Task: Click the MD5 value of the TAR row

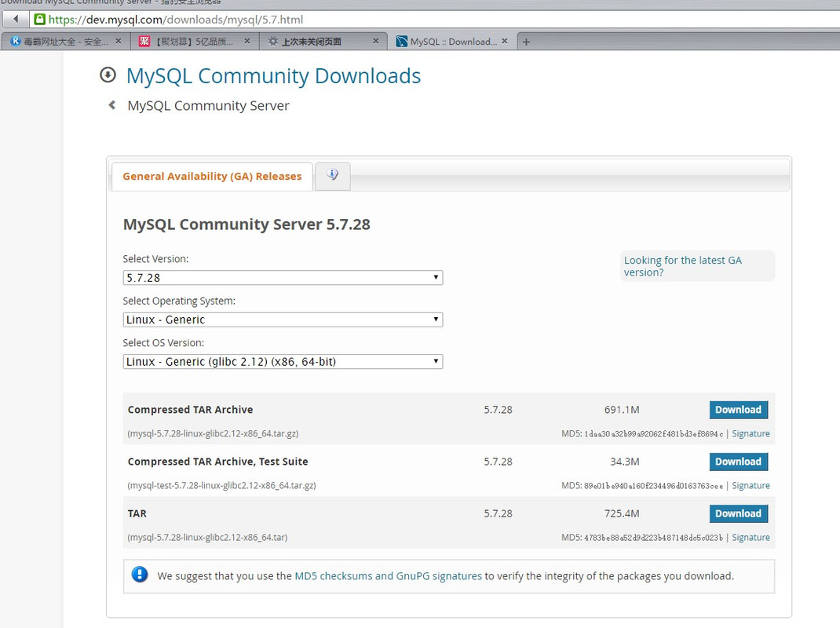Action: click(653, 538)
